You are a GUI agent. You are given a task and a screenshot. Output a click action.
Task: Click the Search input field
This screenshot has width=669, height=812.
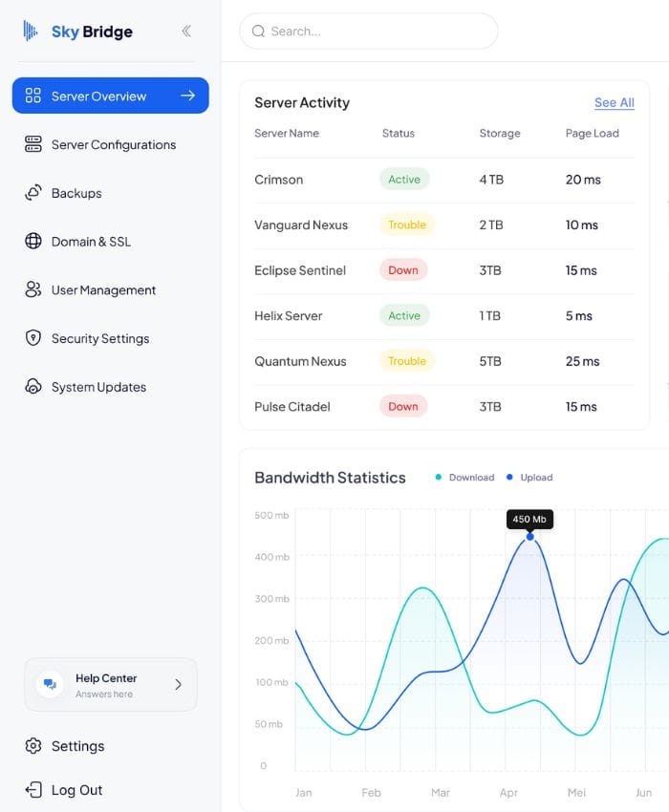pos(369,32)
